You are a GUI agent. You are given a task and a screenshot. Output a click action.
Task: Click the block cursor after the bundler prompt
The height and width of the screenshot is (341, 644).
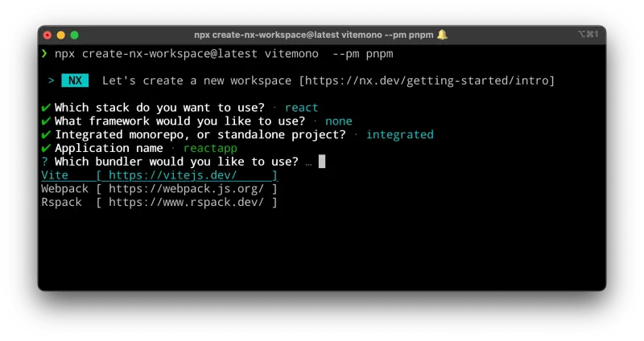click(321, 162)
